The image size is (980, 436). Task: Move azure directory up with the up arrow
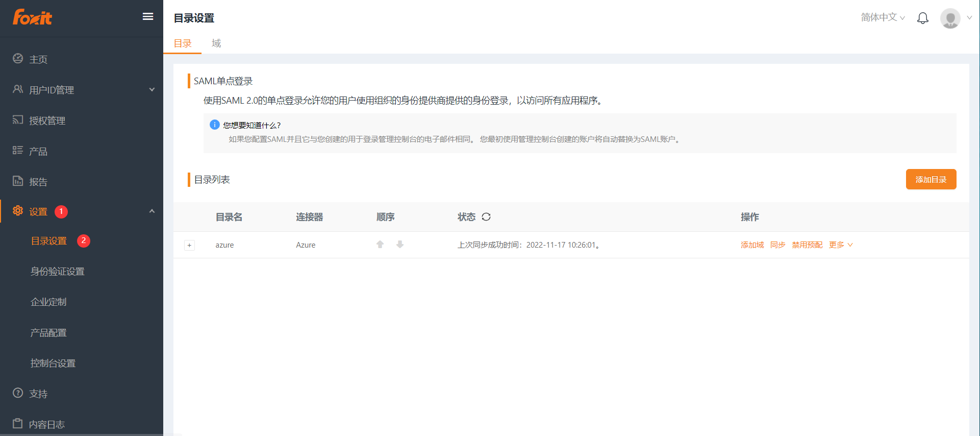[380, 245]
